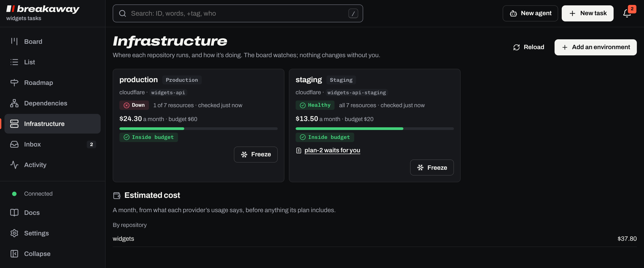Click the Docs book icon
The width and height of the screenshot is (644, 268).
pos(14,213)
